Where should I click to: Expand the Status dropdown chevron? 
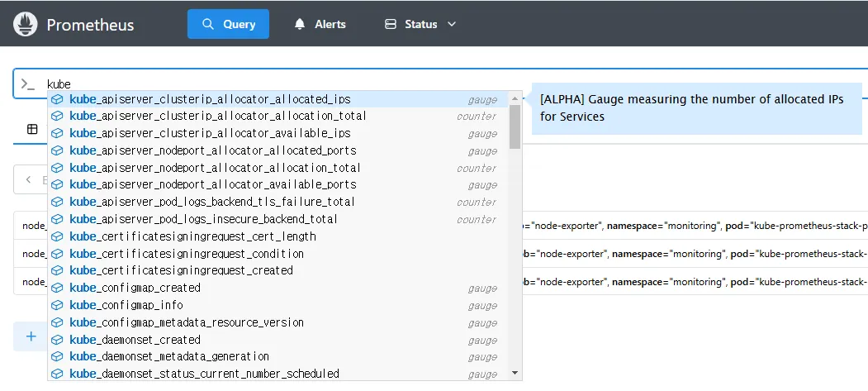[x=452, y=24]
